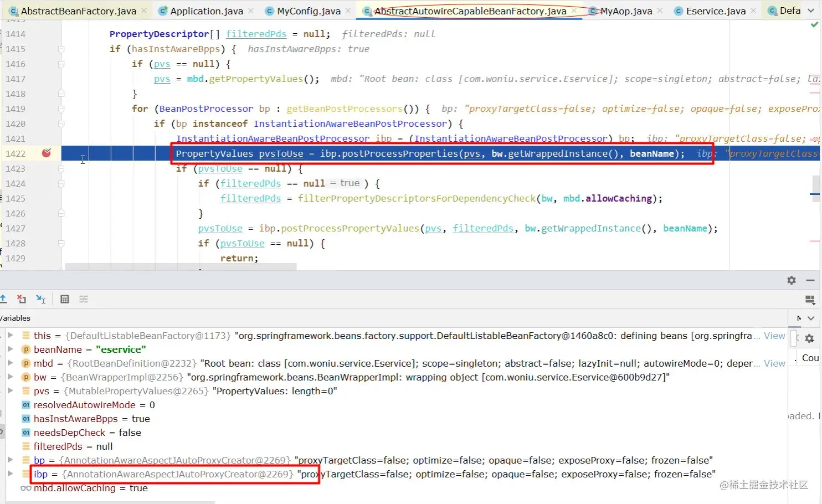
Task: Click the Trace Current Stream Chain icon
Action: (84, 299)
